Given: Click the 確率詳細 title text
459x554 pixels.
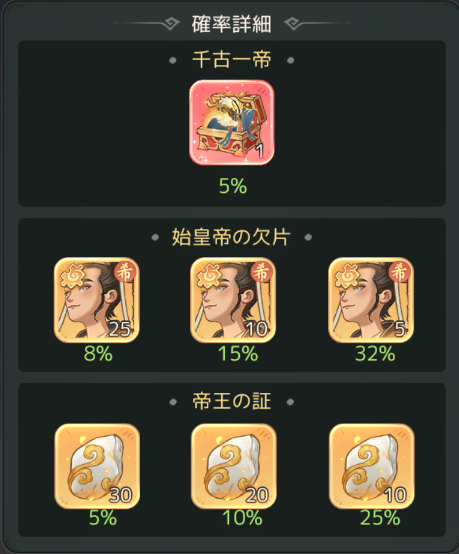Looking at the screenshot, I should [x=231, y=24].
